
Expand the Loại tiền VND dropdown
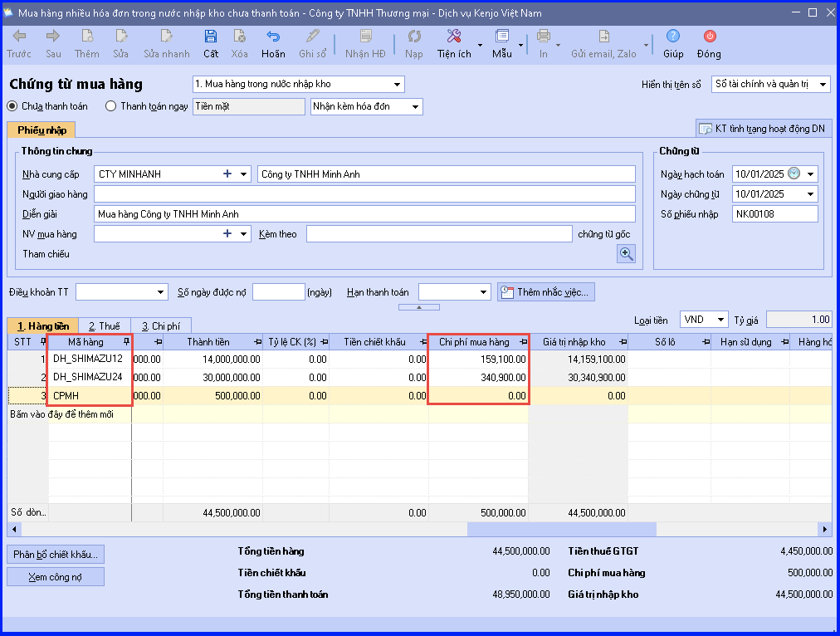[x=720, y=320]
